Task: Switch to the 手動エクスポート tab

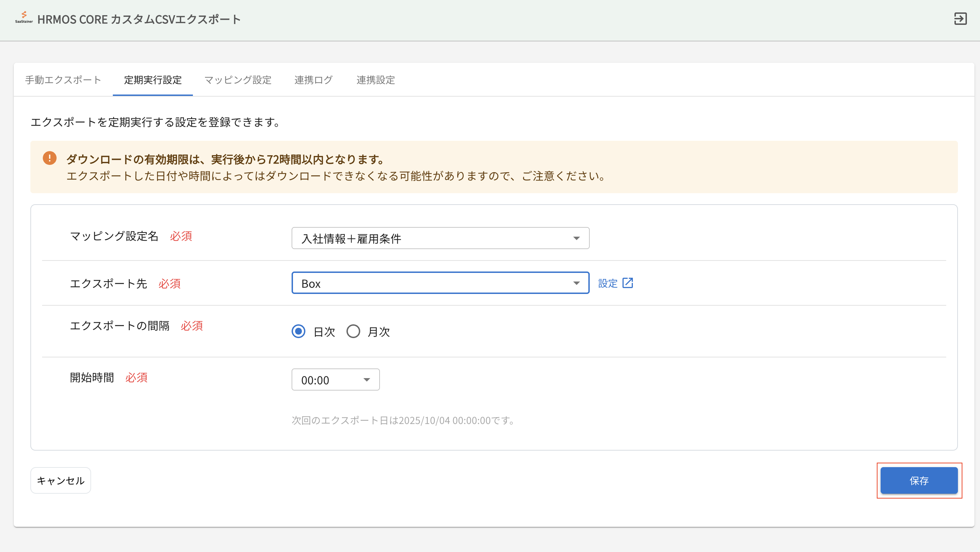Action: point(63,80)
